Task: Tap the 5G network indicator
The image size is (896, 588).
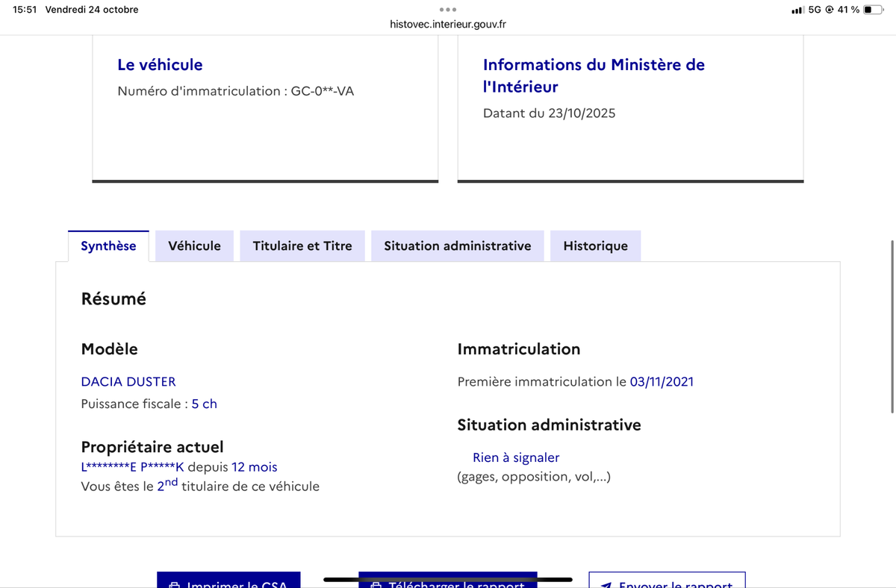Action: click(x=815, y=10)
